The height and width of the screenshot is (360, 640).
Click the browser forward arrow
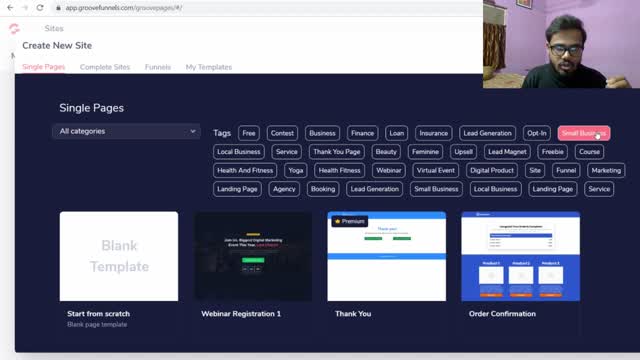click(25, 7)
